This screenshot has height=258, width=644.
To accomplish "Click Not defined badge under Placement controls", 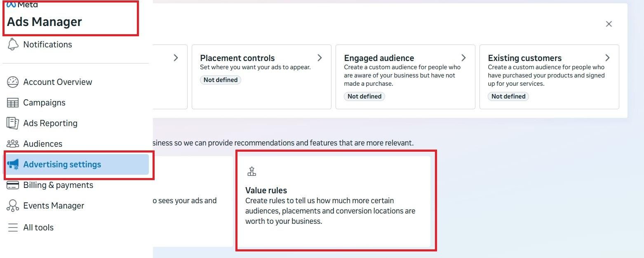I will (x=221, y=80).
